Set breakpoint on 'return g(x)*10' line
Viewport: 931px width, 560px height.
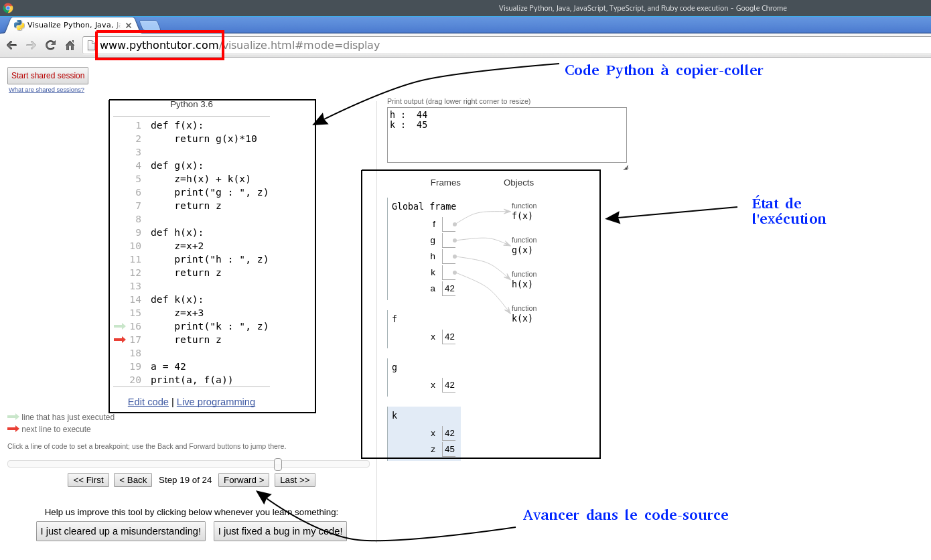click(x=216, y=139)
